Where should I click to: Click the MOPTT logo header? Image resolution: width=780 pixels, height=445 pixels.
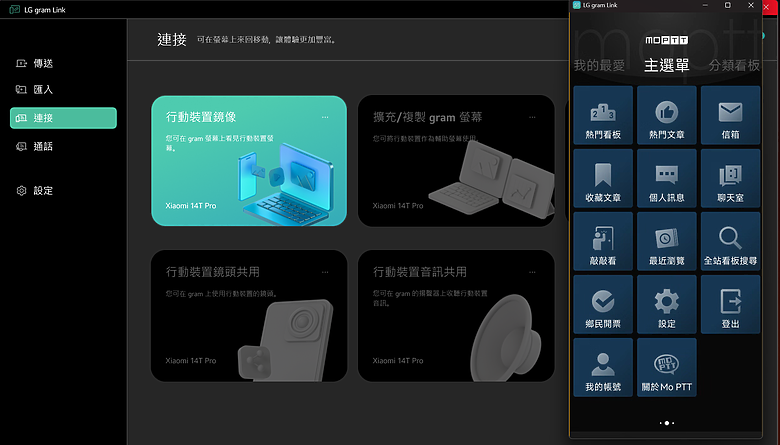click(667, 40)
